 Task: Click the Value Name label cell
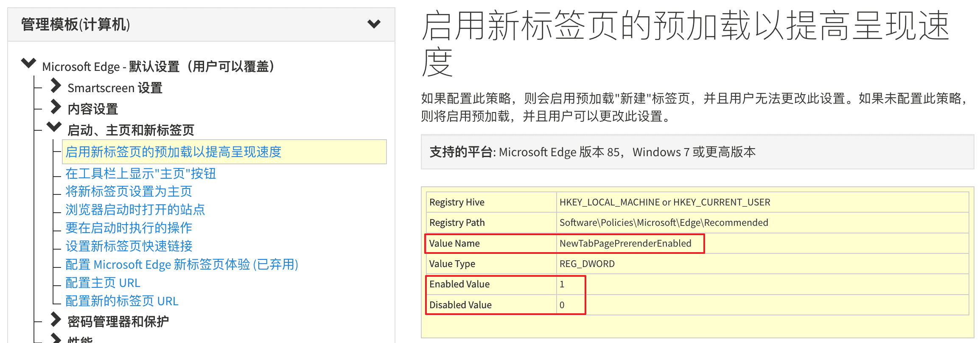pos(491,243)
